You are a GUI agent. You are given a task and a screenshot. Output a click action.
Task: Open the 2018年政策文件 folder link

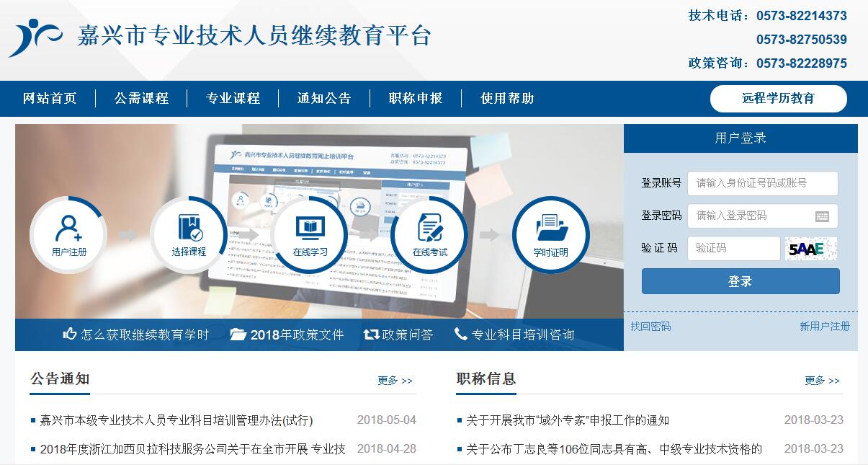point(287,335)
